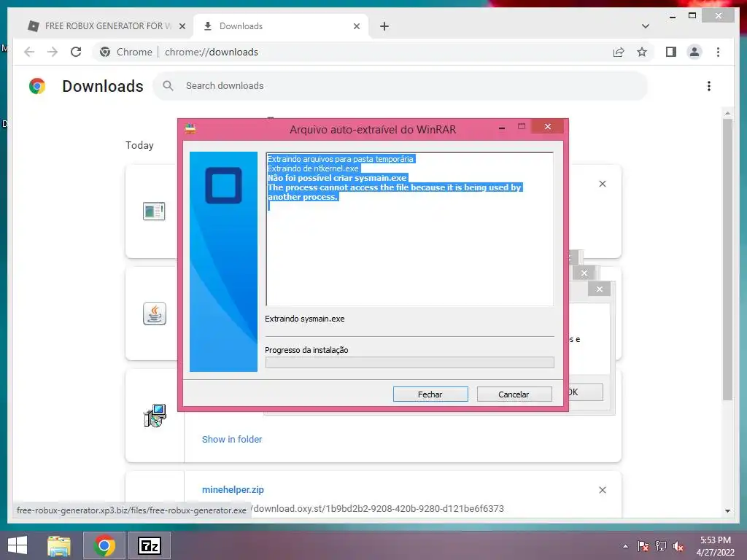Expand the tab search chevron

(645, 26)
